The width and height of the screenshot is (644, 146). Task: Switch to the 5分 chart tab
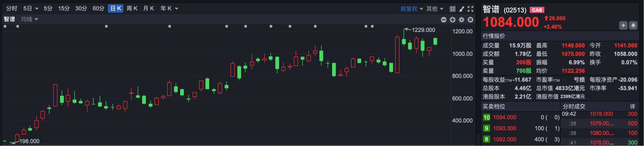coord(48,8)
